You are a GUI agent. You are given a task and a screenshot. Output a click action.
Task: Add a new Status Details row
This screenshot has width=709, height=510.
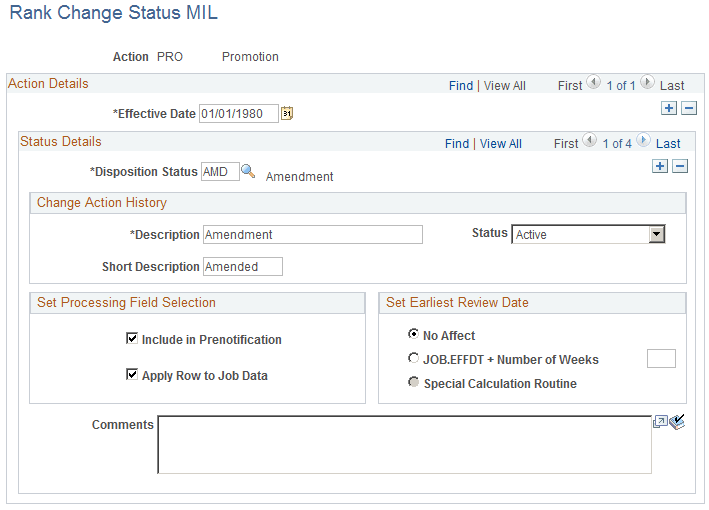[x=660, y=166]
